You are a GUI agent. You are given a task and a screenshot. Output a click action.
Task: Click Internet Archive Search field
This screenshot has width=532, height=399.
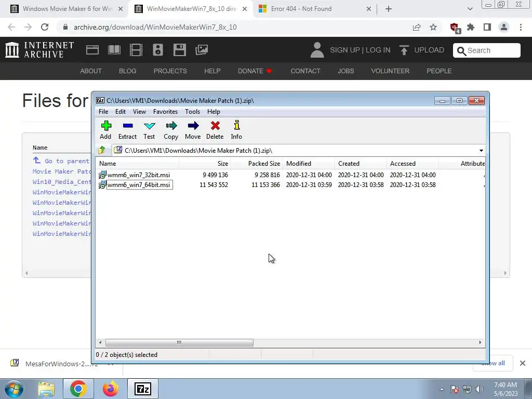pyautogui.click(x=486, y=50)
